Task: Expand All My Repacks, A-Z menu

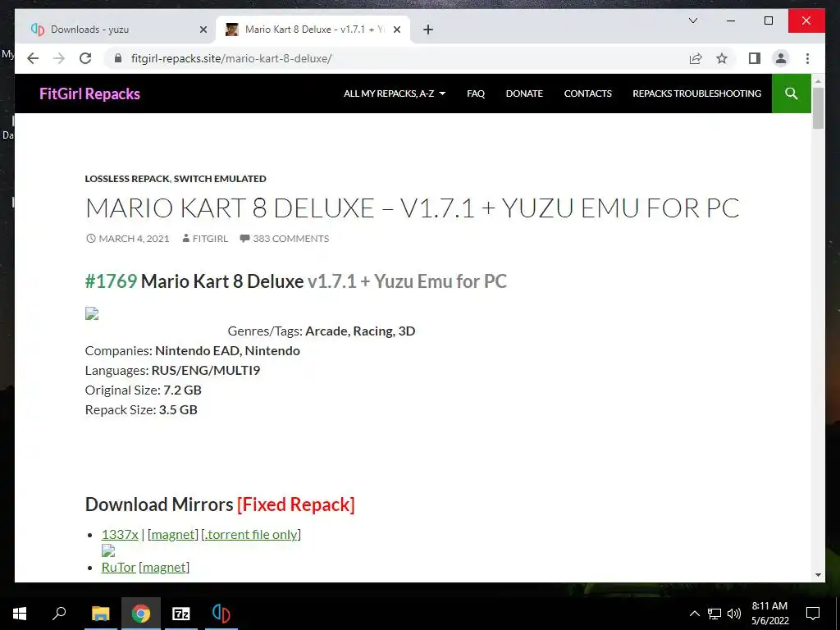Action: 395,94
